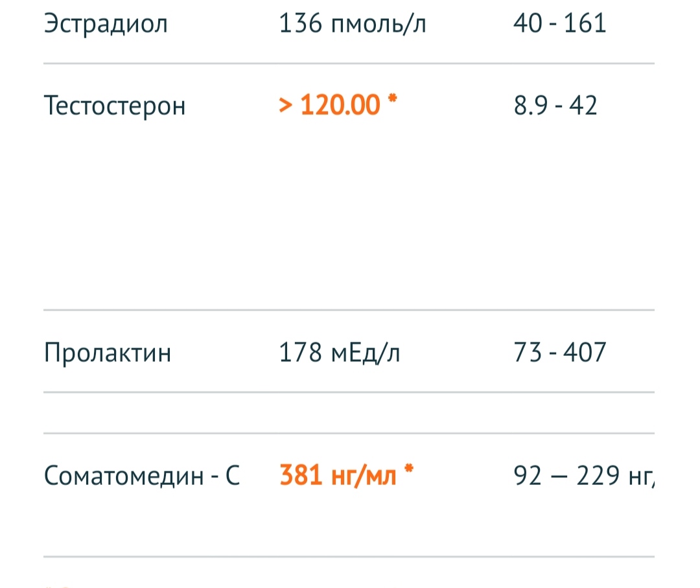This screenshot has height=588, width=700.
Task: Open the Соматомедин - С test row
Action: tap(142, 476)
